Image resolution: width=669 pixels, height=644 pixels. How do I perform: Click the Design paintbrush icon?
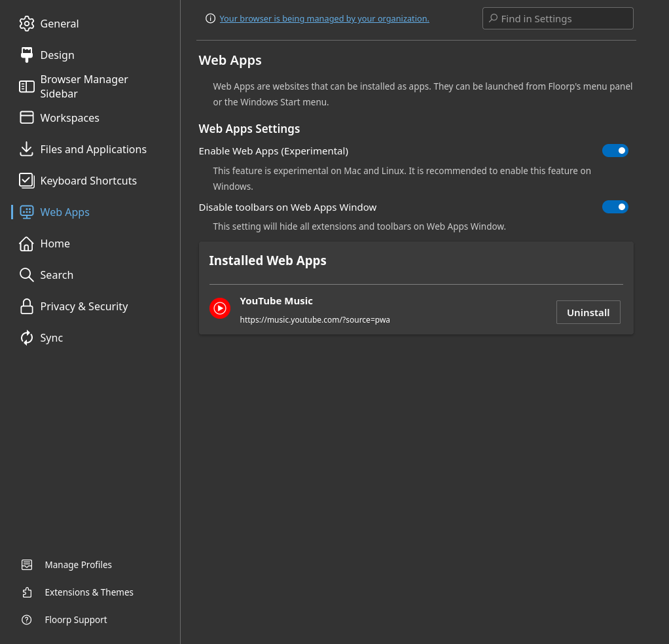[x=27, y=55]
